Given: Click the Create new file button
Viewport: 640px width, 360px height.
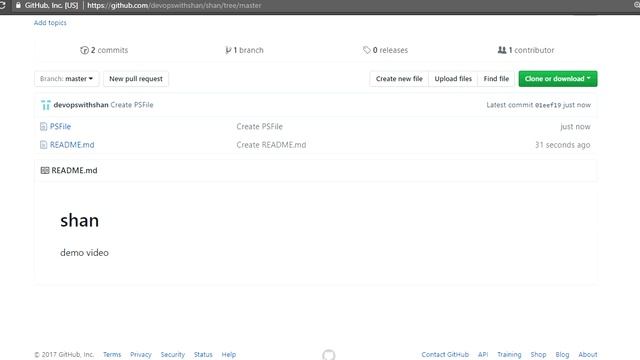Looking at the screenshot, I should (399, 79).
